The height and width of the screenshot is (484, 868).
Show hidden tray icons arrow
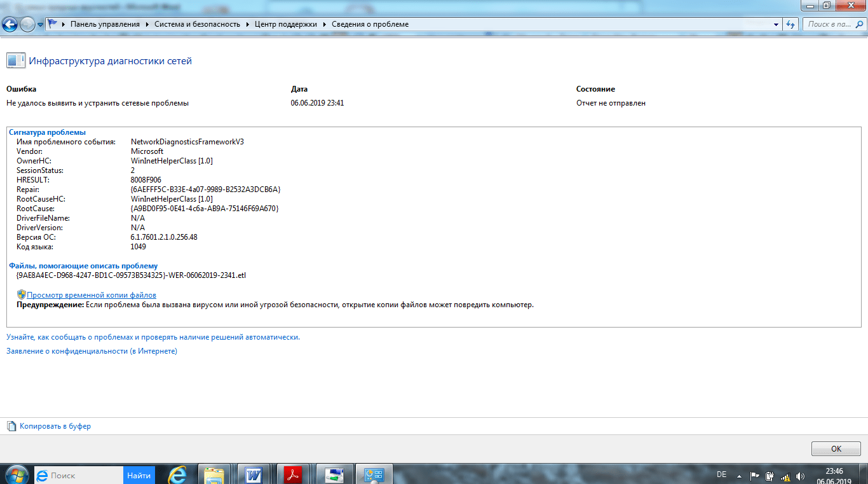[739, 476]
